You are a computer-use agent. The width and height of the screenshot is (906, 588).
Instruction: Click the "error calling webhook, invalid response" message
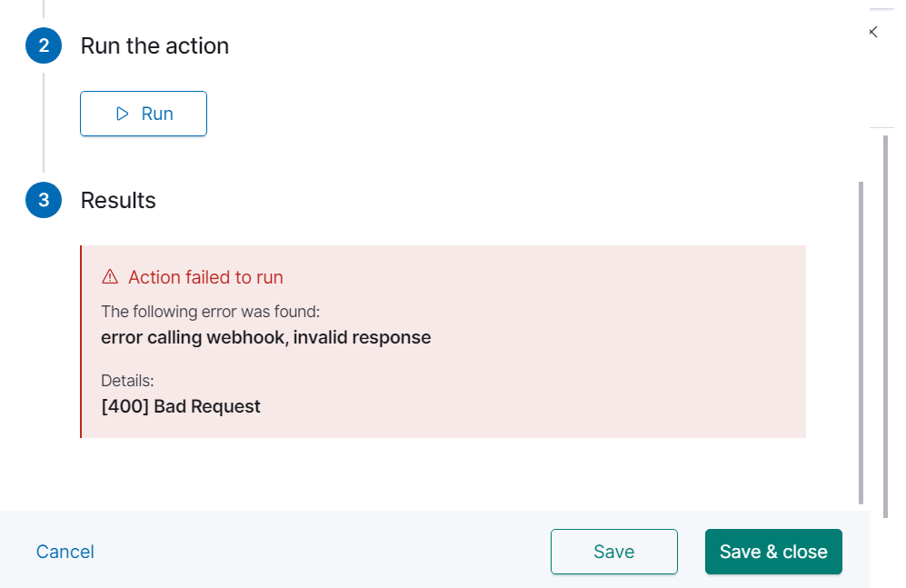[266, 338]
